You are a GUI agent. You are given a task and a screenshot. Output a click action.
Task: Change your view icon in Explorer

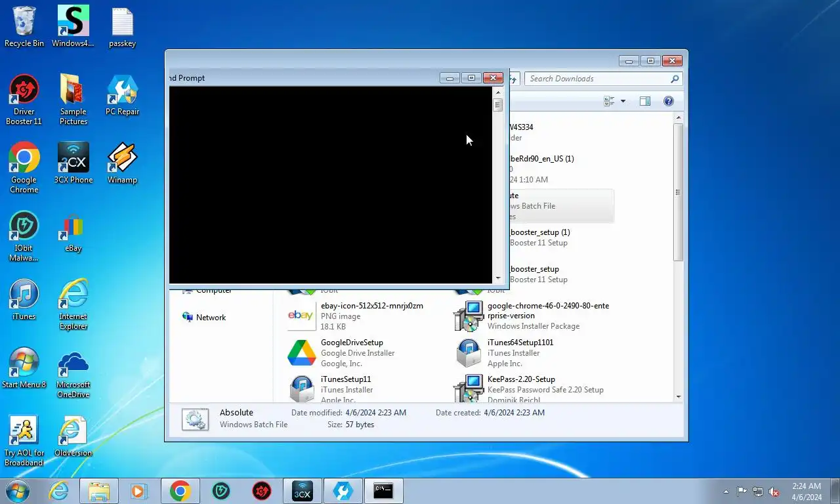[609, 101]
